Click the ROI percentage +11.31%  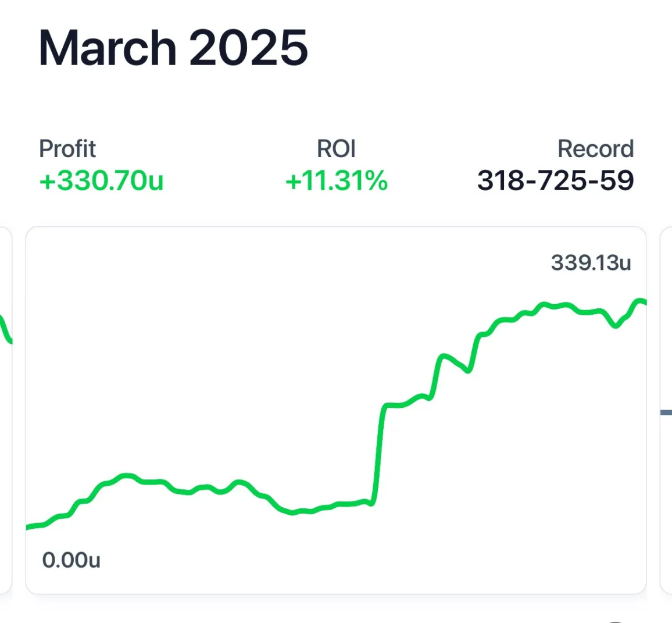coord(336,181)
